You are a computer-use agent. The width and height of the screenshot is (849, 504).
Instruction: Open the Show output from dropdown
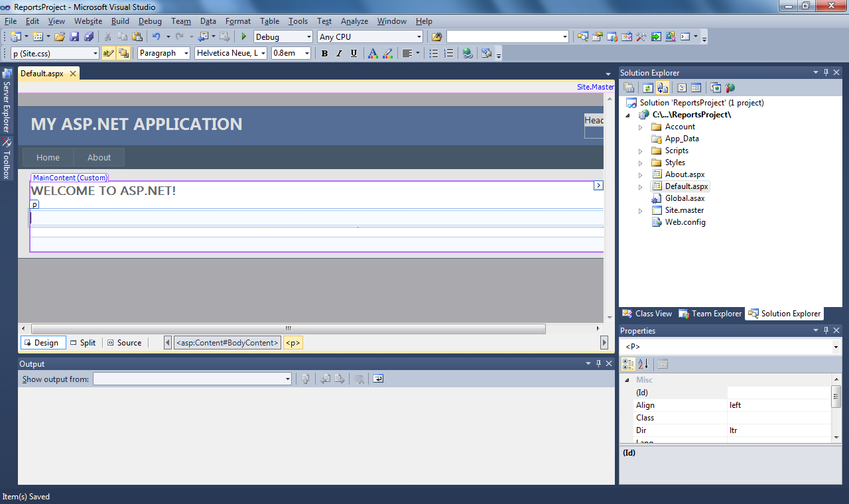192,379
